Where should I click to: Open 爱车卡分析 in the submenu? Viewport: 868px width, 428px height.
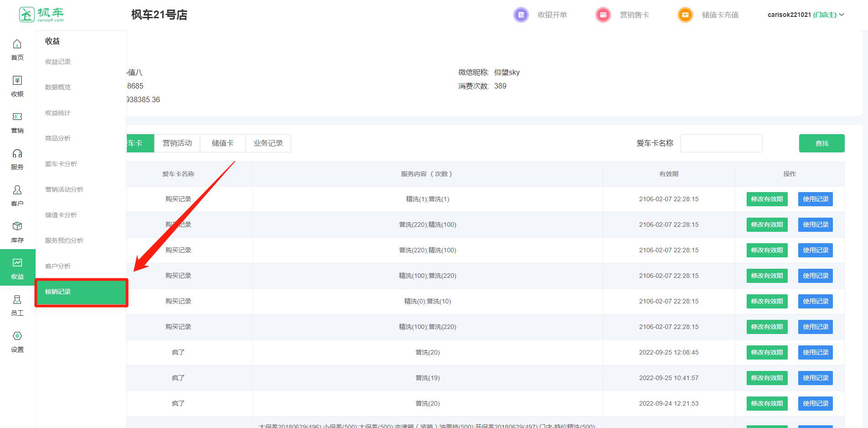click(x=61, y=164)
